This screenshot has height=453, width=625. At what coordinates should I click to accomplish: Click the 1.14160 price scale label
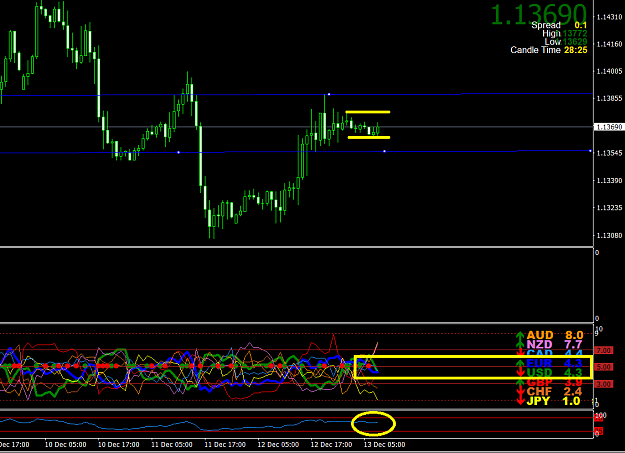(609, 44)
